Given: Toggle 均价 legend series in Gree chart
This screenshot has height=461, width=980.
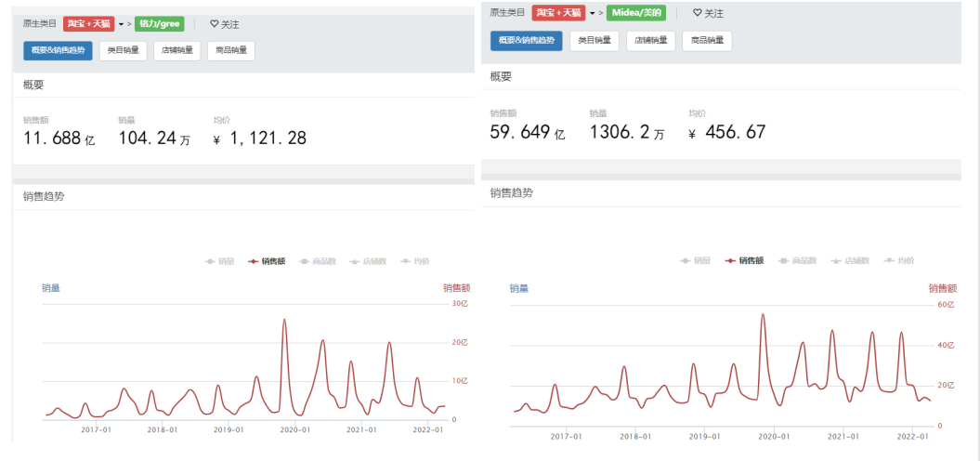Looking at the screenshot, I should (415, 261).
